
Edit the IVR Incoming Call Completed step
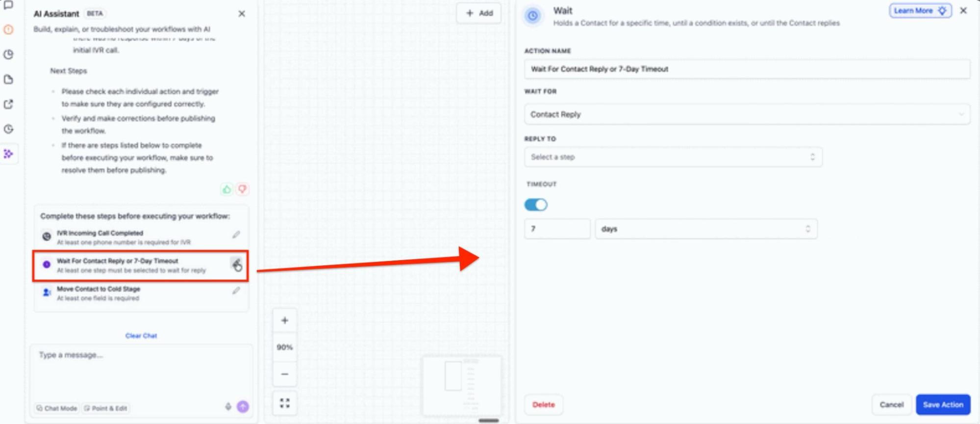[x=236, y=235]
